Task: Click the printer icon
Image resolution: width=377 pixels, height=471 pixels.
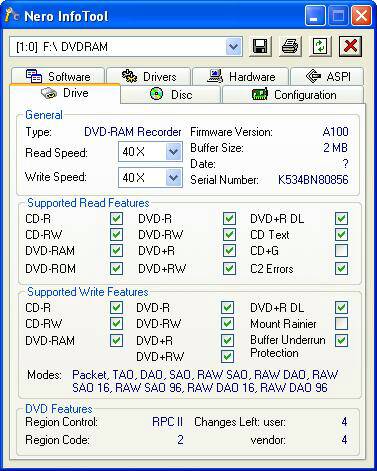Action: [290, 46]
